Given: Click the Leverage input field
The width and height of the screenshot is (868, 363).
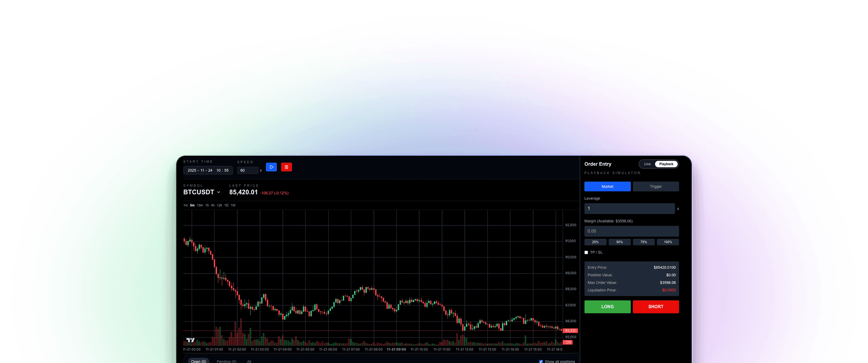Looking at the screenshot, I should coord(629,209).
